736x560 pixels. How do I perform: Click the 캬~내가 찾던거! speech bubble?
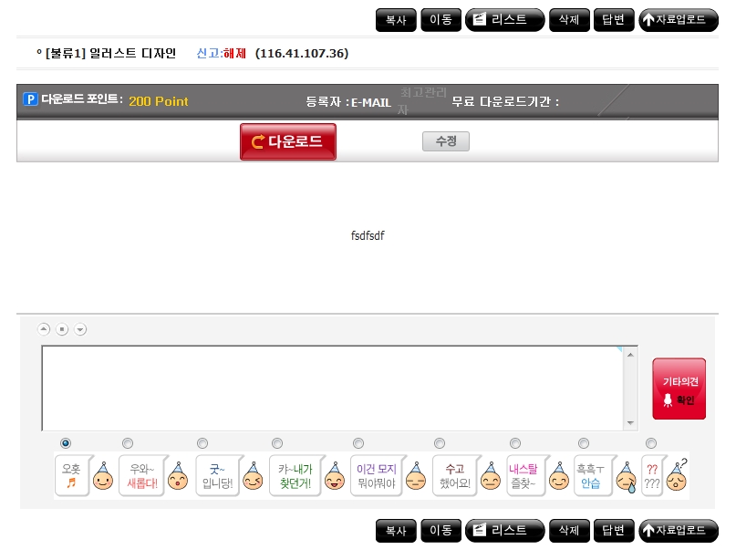(295, 475)
